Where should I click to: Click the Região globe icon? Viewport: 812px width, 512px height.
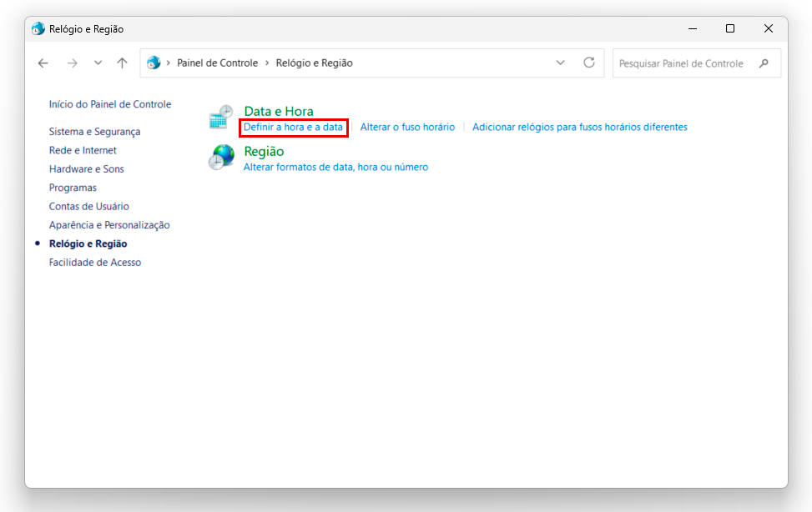coord(221,158)
